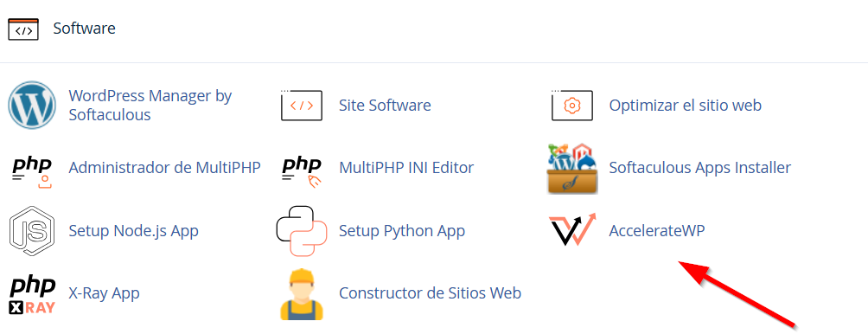Open the Site Software link
This screenshot has width=868, height=334.
[385, 106]
